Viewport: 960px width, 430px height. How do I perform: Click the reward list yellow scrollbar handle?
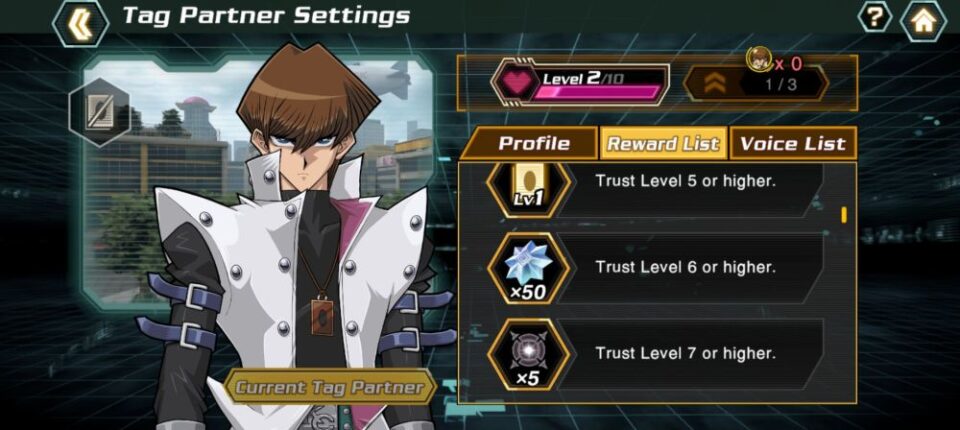(844, 214)
